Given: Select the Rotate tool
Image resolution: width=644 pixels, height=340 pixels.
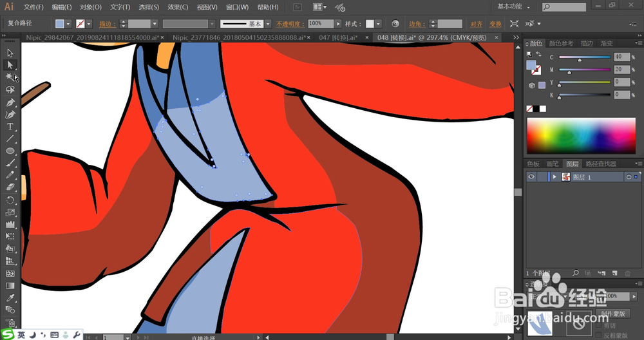Looking at the screenshot, I should coord(10,200).
